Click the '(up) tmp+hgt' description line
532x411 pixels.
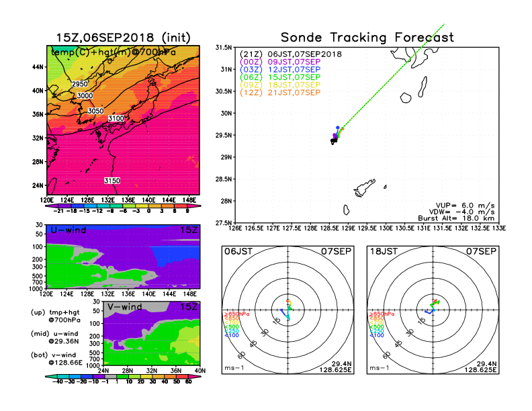55,312
